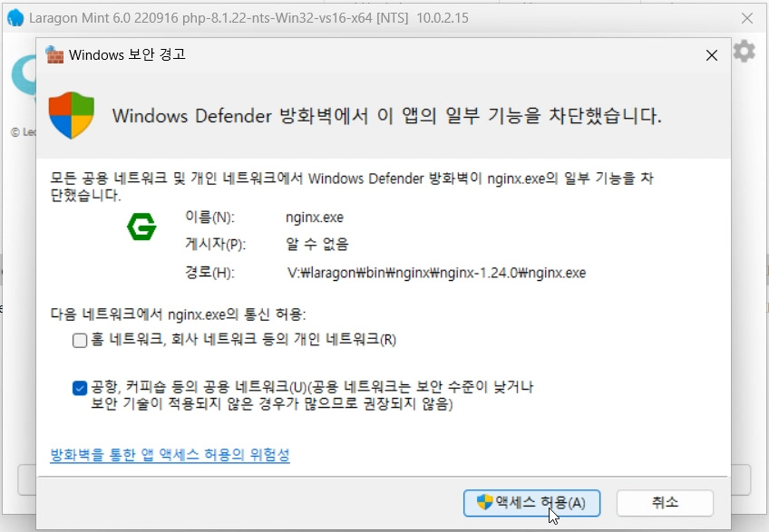Screen dimensions: 769x532
Task: Select the V:\laragon\bin\nginx path text
Action: click(x=436, y=273)
